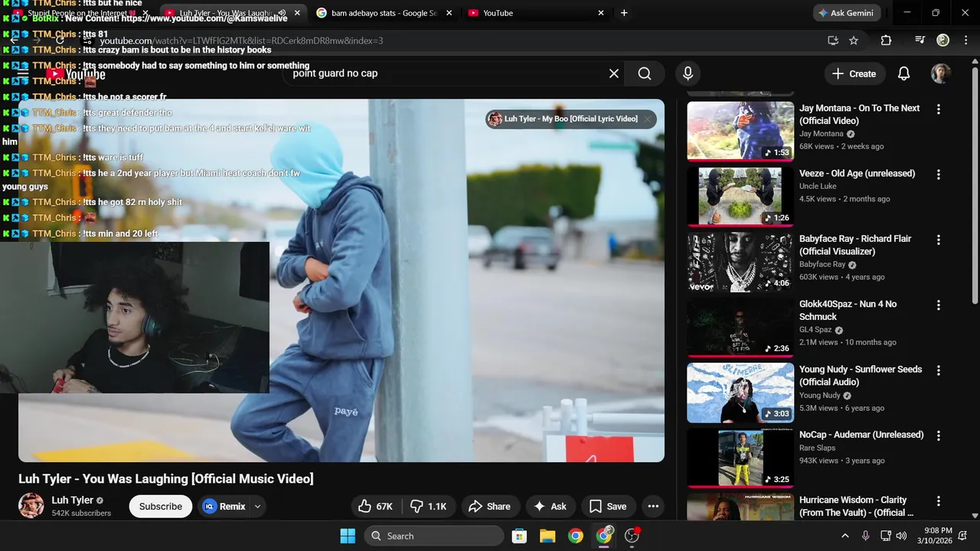Click the Ask Gemini button
Viewport: 980px width, 551px height.
coord(847,13)
